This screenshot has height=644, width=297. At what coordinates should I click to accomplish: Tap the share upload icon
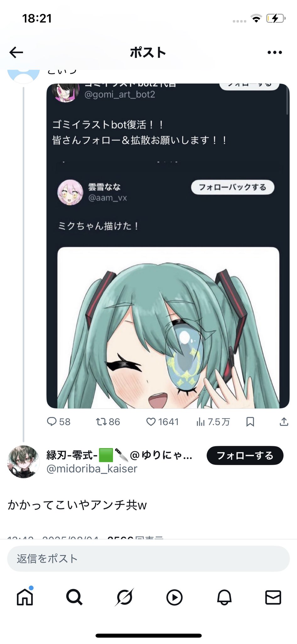pyautogui.click(x=284, y=421)
